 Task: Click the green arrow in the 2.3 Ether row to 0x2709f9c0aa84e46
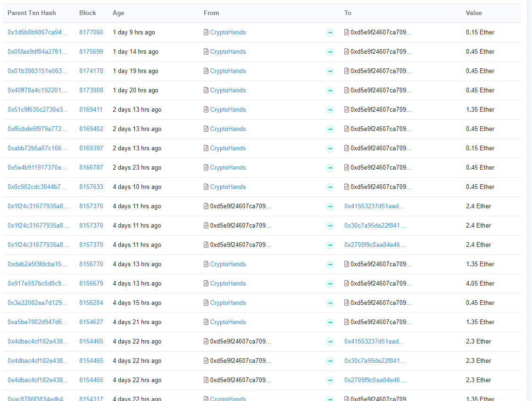[x=330, y=380]
